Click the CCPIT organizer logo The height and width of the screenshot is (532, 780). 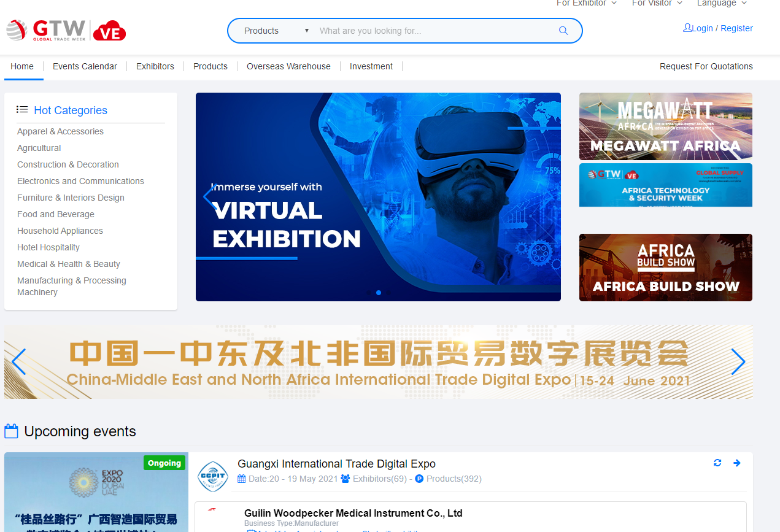coord(213,477)
